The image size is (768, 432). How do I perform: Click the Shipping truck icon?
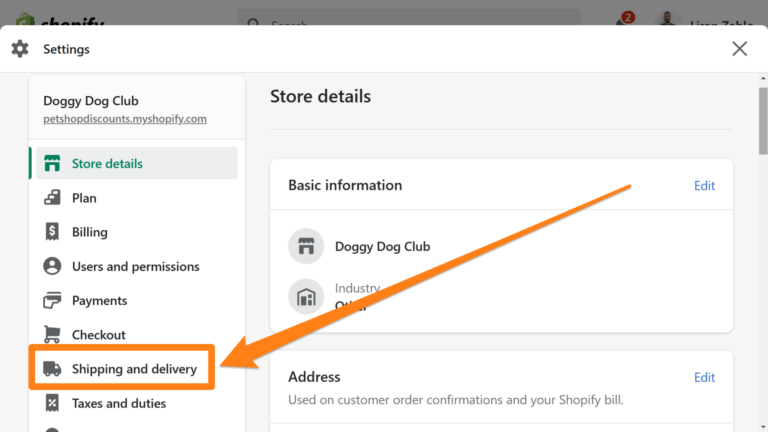click(x=52, y=368)
